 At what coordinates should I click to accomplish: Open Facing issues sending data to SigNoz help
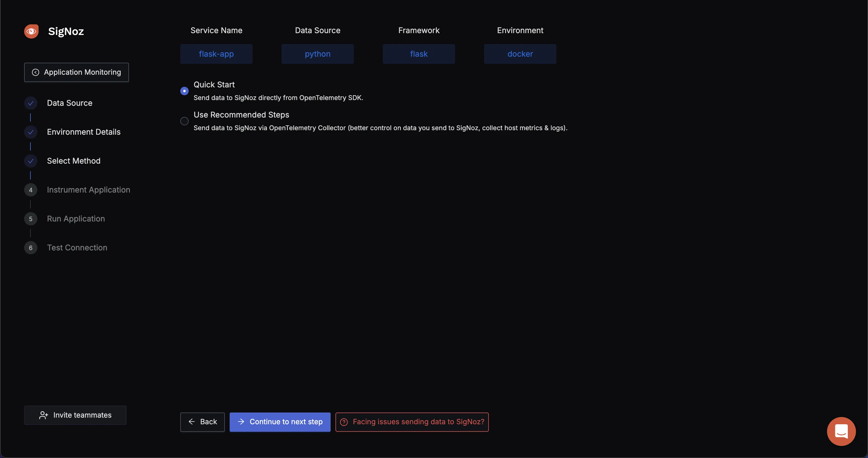coord(412,422)
